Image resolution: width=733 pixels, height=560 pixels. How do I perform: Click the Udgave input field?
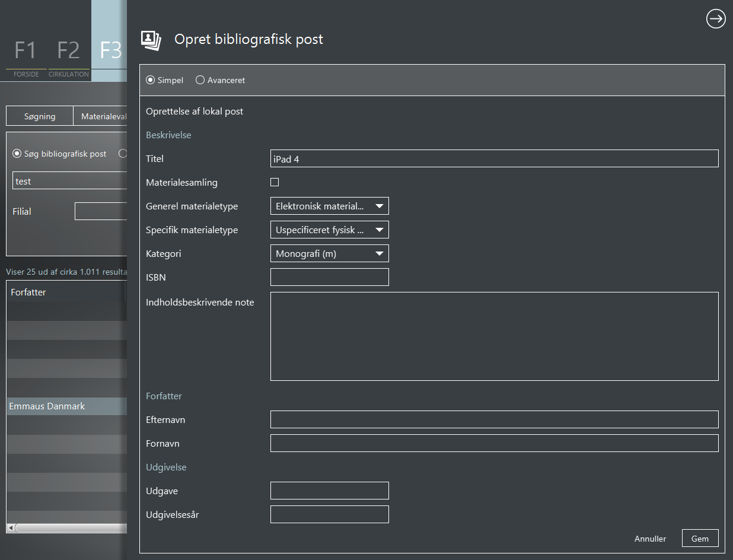tap(330, 491)
